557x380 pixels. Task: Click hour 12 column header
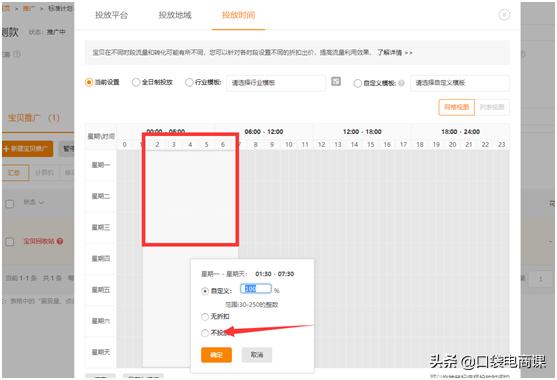[321, 145]
